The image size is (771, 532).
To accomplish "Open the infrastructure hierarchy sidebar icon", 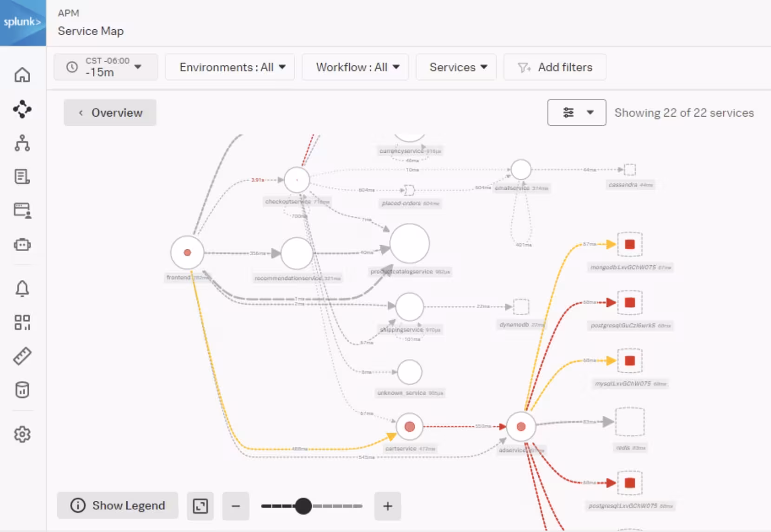I will [x=22, y=143].
